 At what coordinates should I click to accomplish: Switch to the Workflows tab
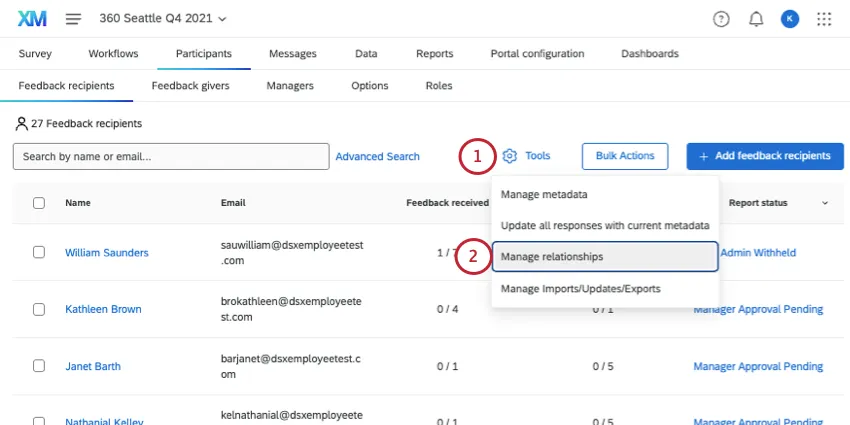click(x=113, y=54)
